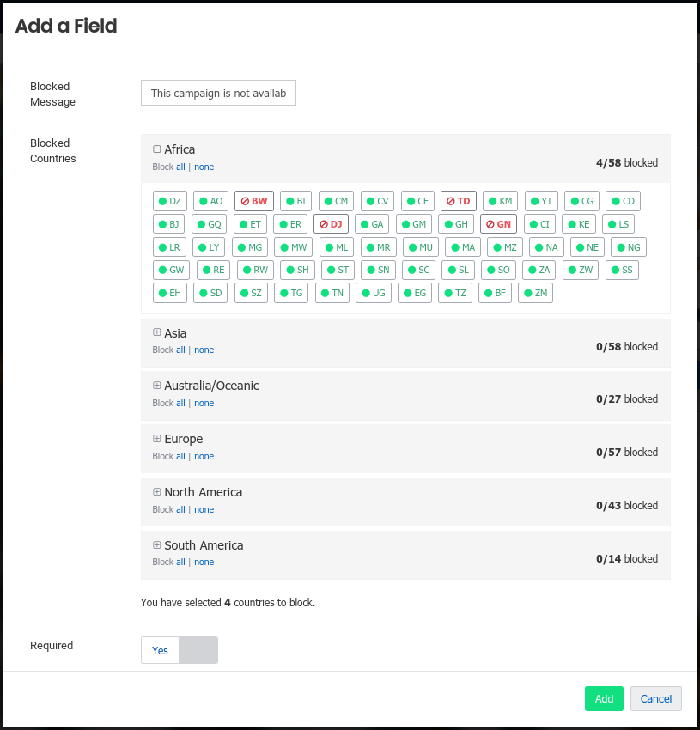Unblock the BW country chip
This screenshot has width=700, height=730.
coord(254,201)
